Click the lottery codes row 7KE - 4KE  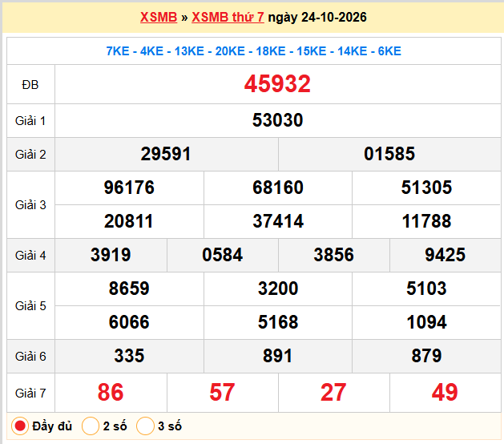coord(254,51)
